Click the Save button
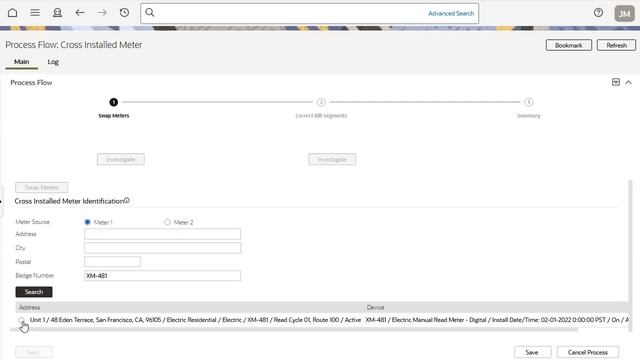Screen dimensions: 640x360 532,352
